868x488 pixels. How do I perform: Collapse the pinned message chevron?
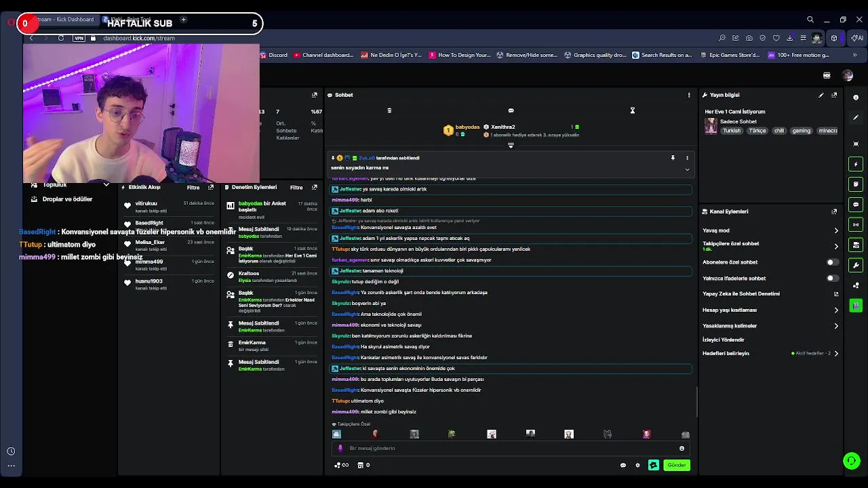[x=687, y=169]
